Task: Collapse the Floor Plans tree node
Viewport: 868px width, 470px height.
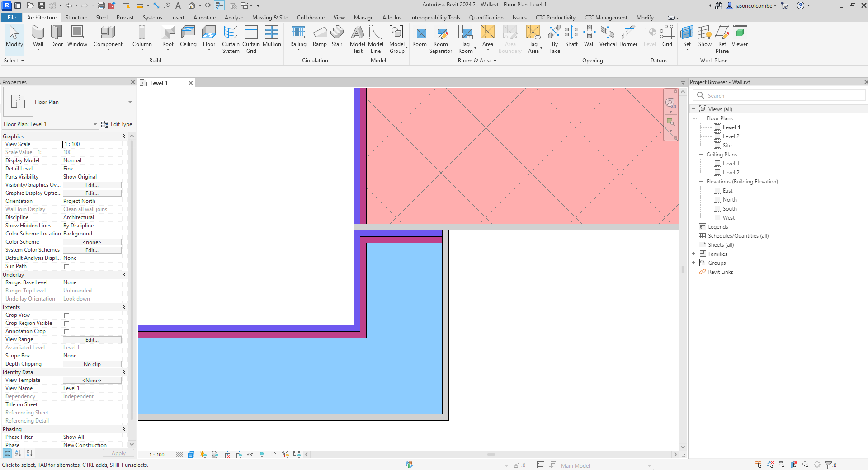Action: coord(701,118)
